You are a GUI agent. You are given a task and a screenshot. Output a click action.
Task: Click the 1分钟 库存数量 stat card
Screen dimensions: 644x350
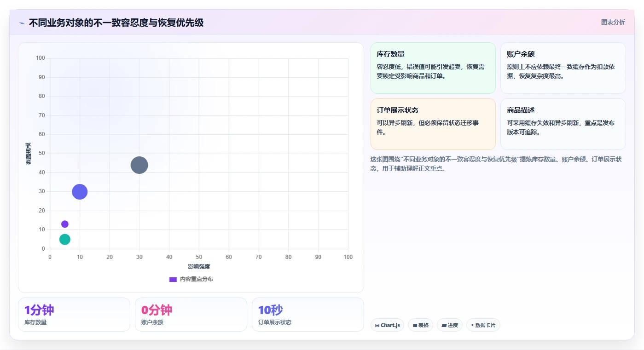tap(74, 315)
